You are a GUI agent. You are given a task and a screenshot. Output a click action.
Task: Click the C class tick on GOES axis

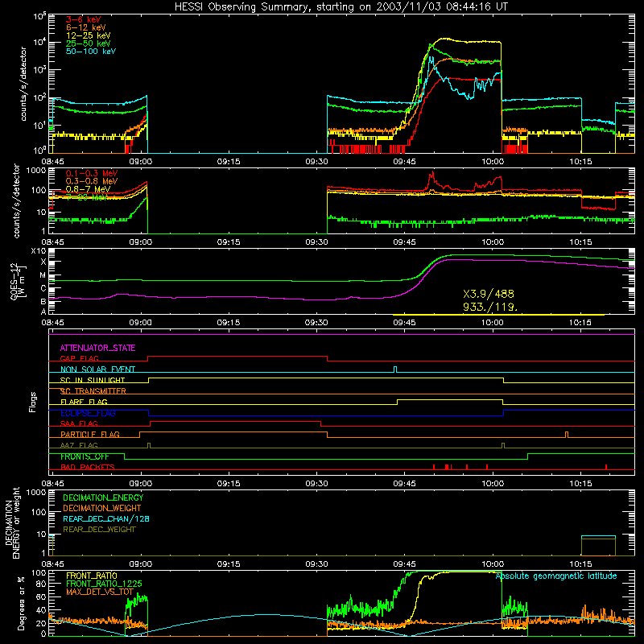click(x=43, y=289)
